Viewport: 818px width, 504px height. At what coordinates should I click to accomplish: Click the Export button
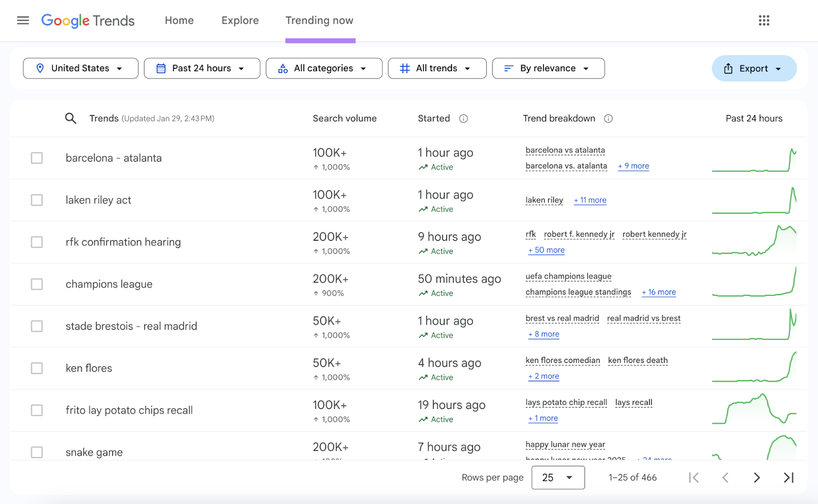pyautogui.click(x=754, y=68)
